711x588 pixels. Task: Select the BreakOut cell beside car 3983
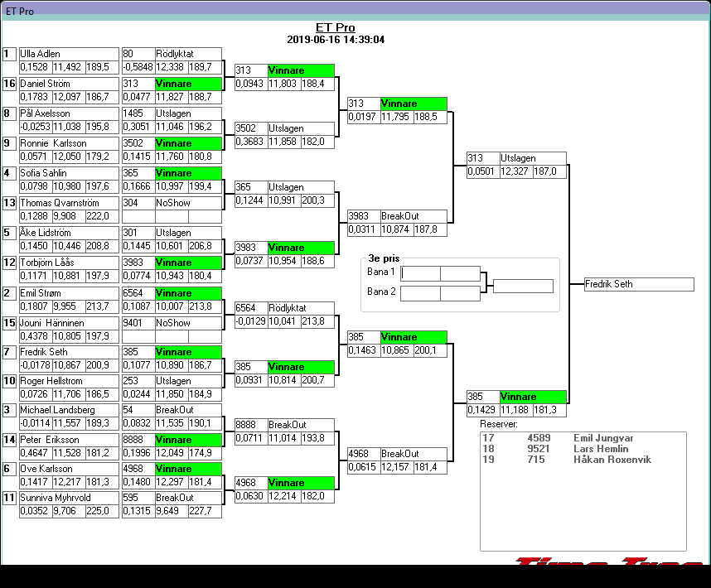tap(414, 216)
